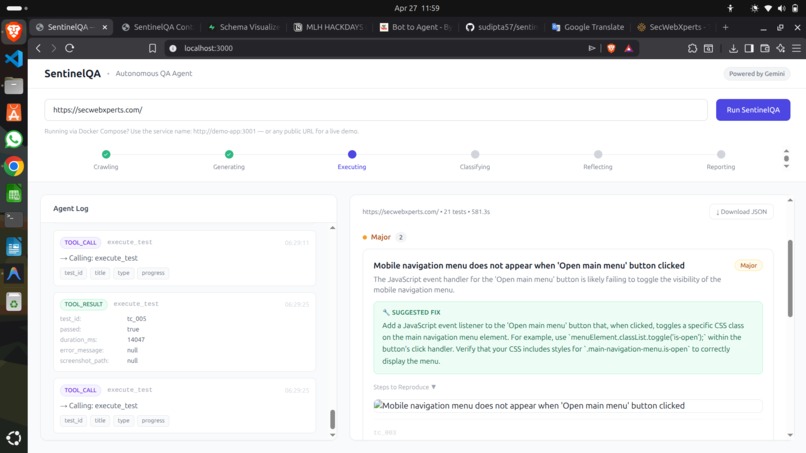Open the Ubuntu Software dock icon
Viewport: 806px width, 453px height.
pyautogui.click(x=14, y=113)
